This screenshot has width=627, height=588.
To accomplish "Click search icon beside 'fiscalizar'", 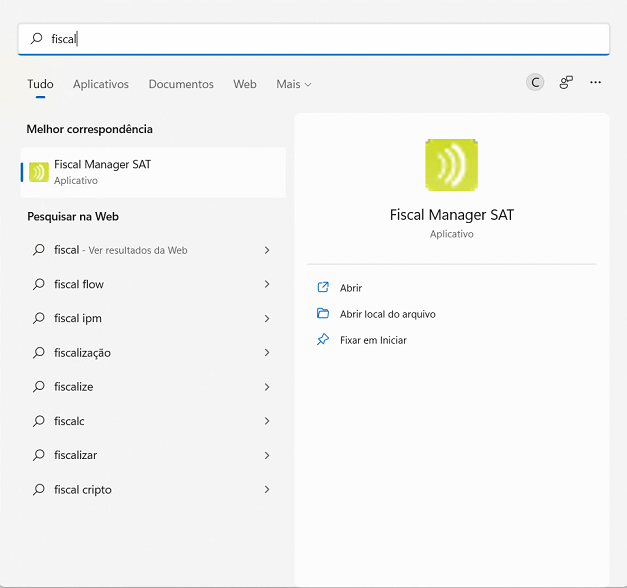I will (39, 455).
